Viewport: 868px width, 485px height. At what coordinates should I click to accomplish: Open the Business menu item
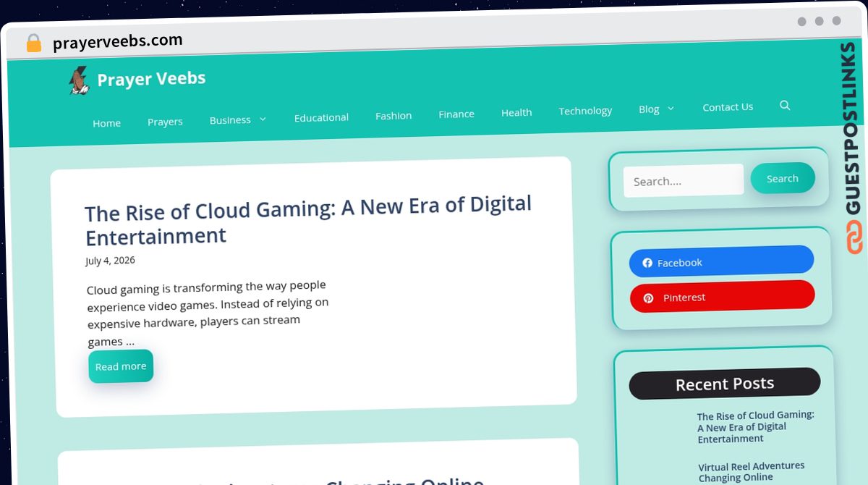[230, 120]
